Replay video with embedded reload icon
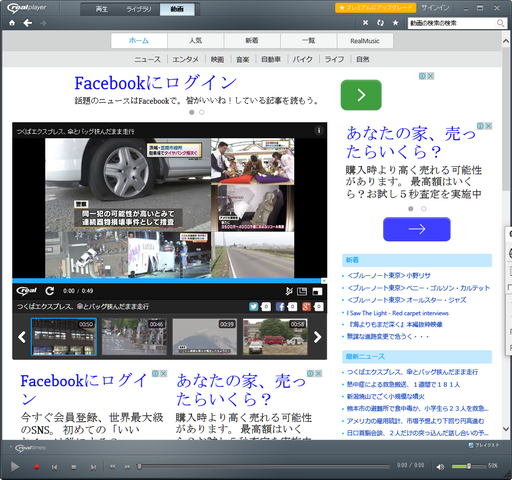 point(50,291)
